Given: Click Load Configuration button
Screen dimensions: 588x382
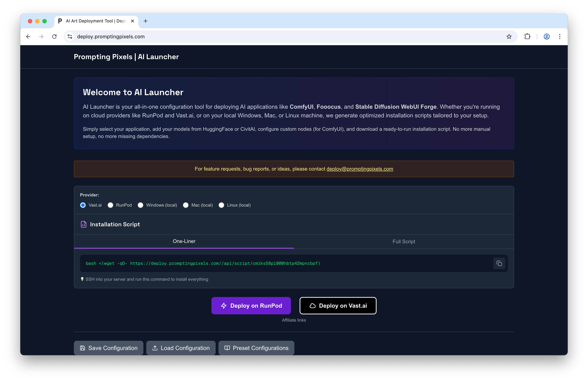Looking at the screenshot, I should 181,348.
